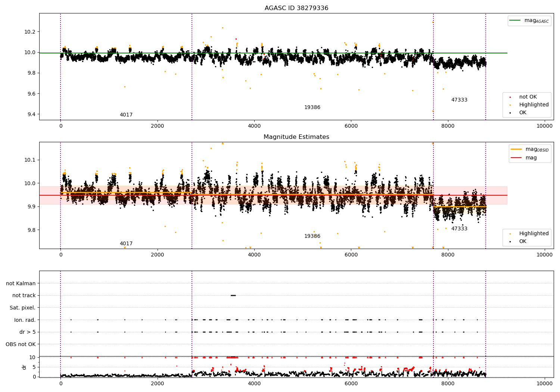Click the title AGASC ID 38279336

point(296,8)
